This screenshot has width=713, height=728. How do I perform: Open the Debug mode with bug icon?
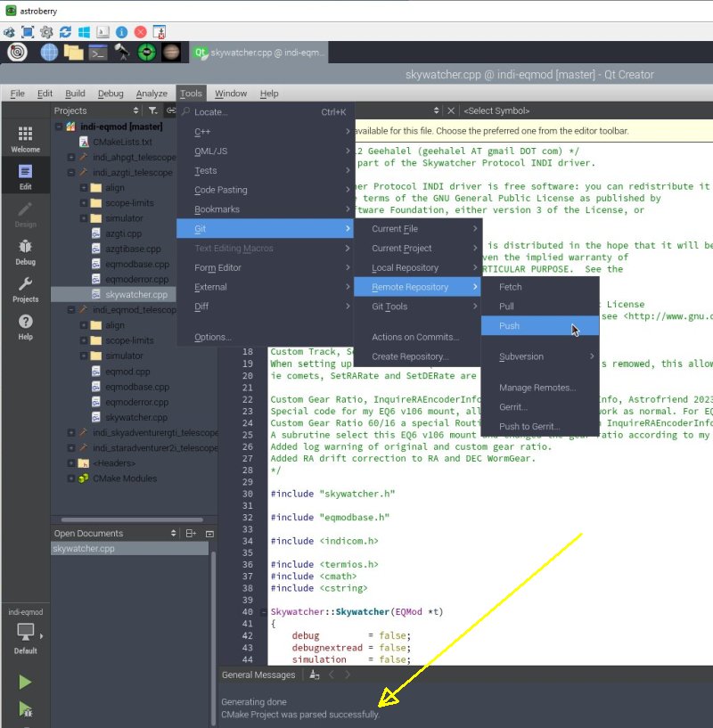(25, 252)
